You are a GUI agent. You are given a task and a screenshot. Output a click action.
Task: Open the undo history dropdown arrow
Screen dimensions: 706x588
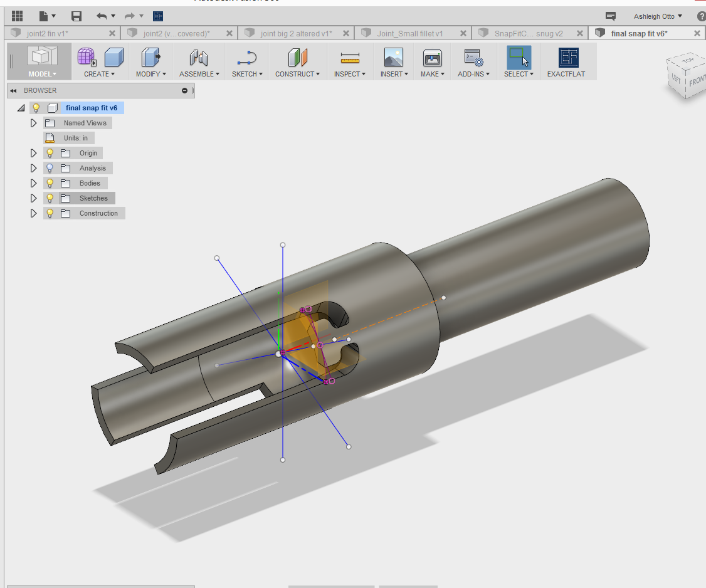(113, 16)
